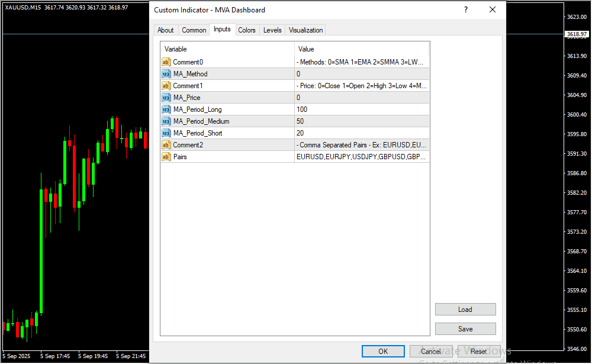Select the MA_Period_Short variable name

198,133
